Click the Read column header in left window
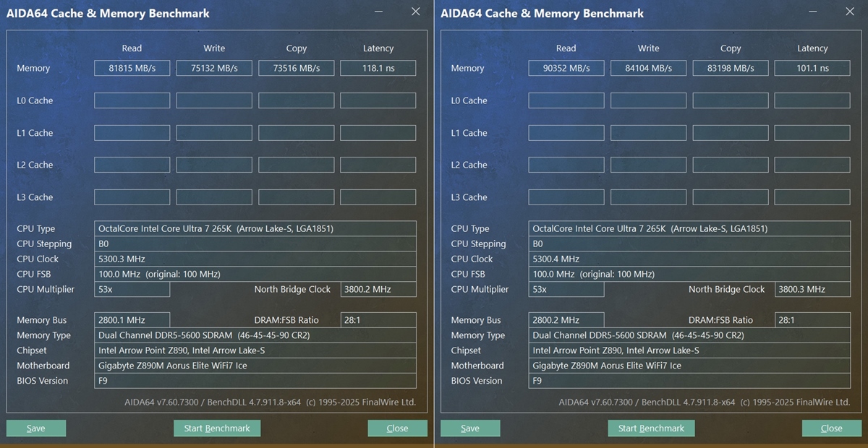This screenshot has width=868, height=448. click(x=132, y=48)
